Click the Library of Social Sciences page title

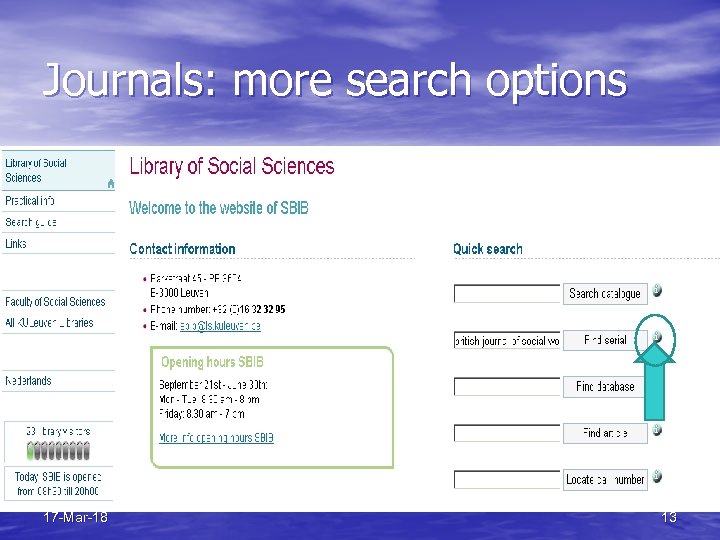(232, 166)
